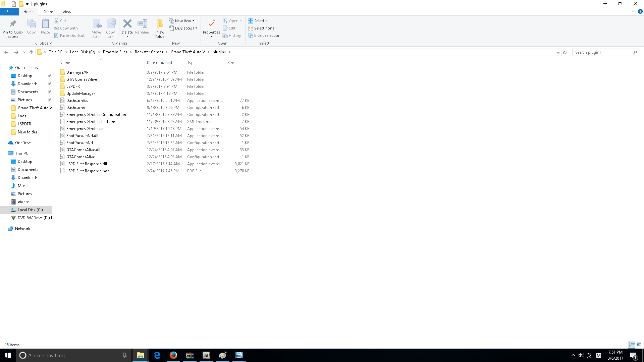The image size is (644, 362).
Task: Click the Properties icon in ribbon
Action: pos(211,24)
